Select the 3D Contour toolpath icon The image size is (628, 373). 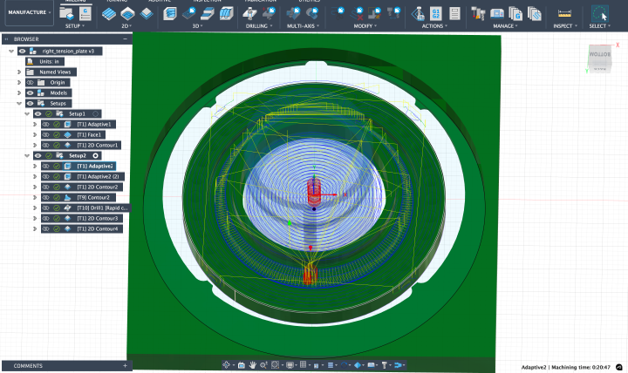(x=226, y=14)
